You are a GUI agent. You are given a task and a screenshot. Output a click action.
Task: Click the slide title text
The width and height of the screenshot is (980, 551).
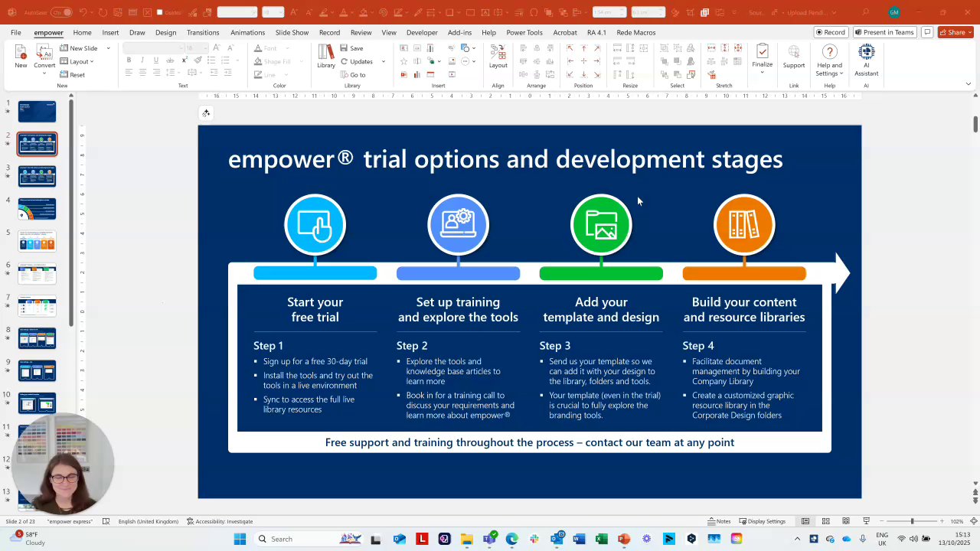[x=505, y=159]
